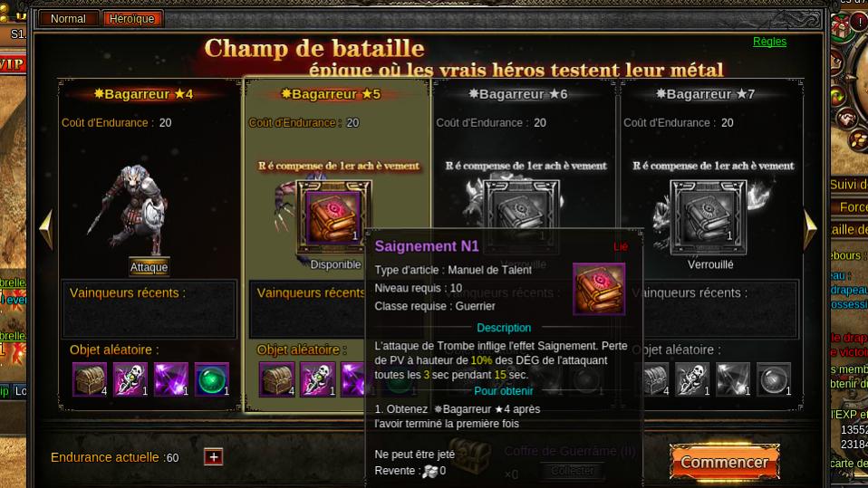868x488 pixels.
Task: Select the green orb item in Bagarreur ★4 loot
Action: point(211,379)
